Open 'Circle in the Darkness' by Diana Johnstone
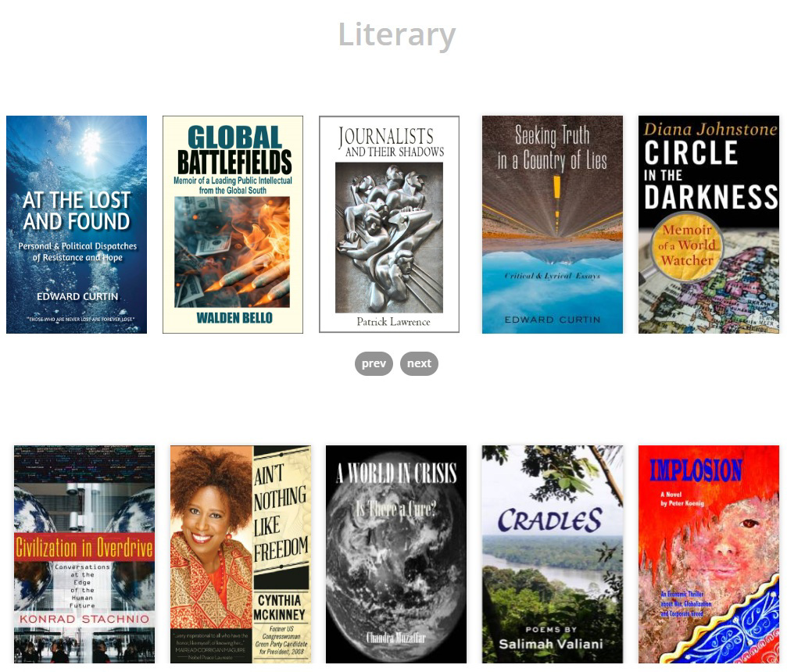Viewport: 787px width, 672px height. (709, 224)
